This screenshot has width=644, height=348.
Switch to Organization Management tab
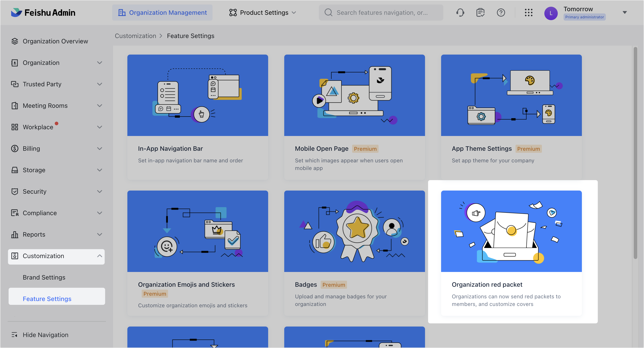pyautogui.click(x=162, y=13)
